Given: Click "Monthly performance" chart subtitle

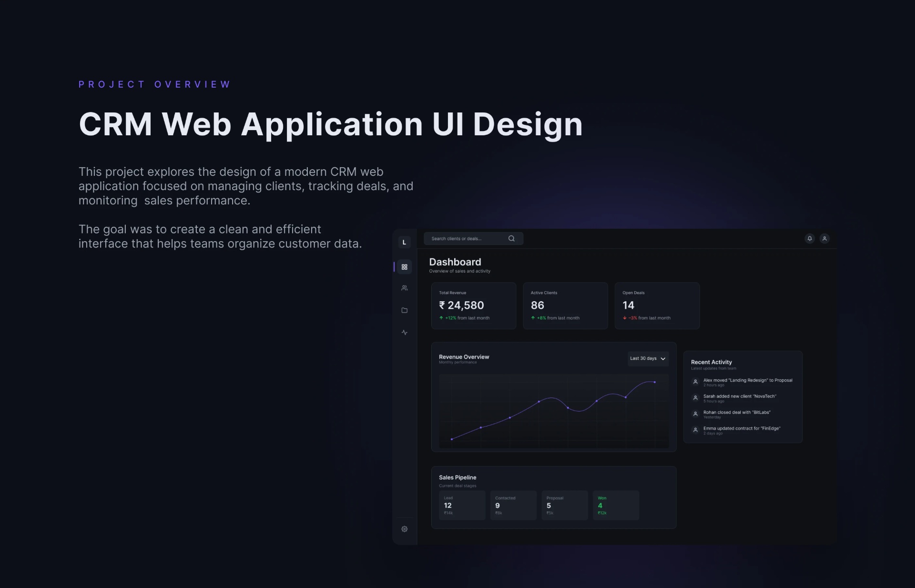Looking at the screenshot, I should pyautogui.click(x=457, y=363).
